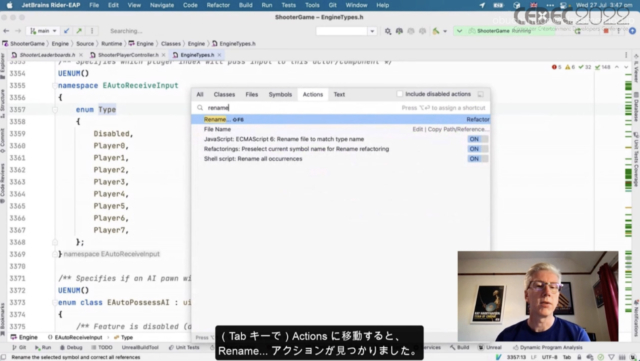640x361 pixels.
Task: Open the Dynamic Program Analysis panel
Action: (548, 348)
